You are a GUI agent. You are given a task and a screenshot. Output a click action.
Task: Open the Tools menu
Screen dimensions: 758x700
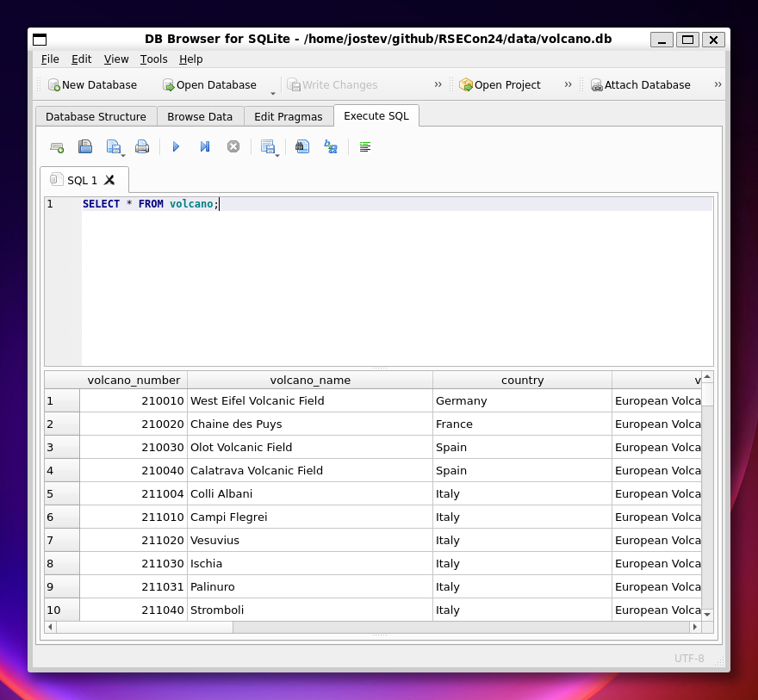[153, 59]
